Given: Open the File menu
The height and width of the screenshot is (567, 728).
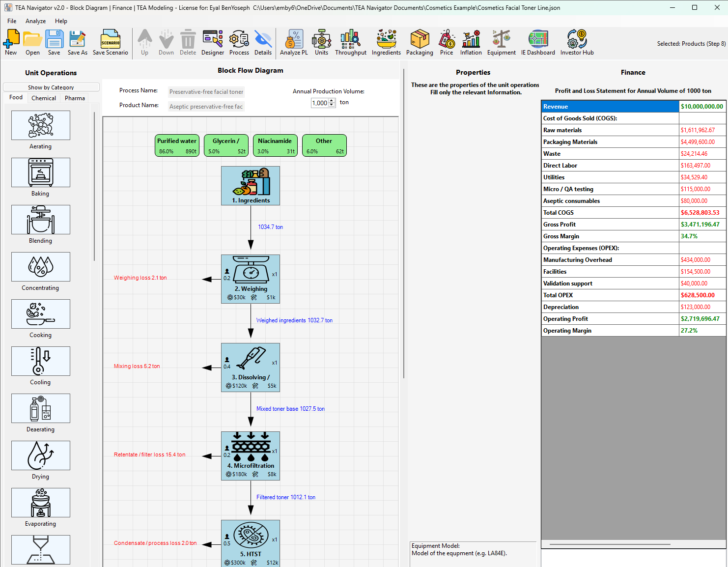Looking at the screenshot, I should (12, 21).
